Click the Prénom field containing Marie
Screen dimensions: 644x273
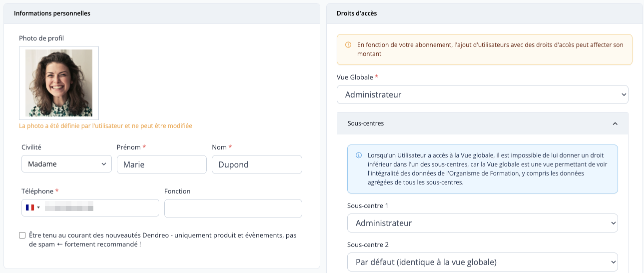pos(162,164)
